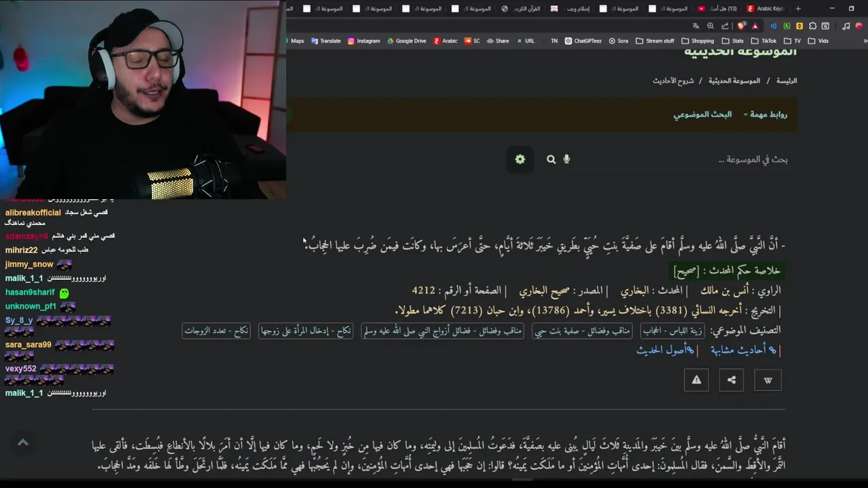Click the TN bookmark
Image resolution: width=868 pixels, height=488 pixels.
(554, 41)
